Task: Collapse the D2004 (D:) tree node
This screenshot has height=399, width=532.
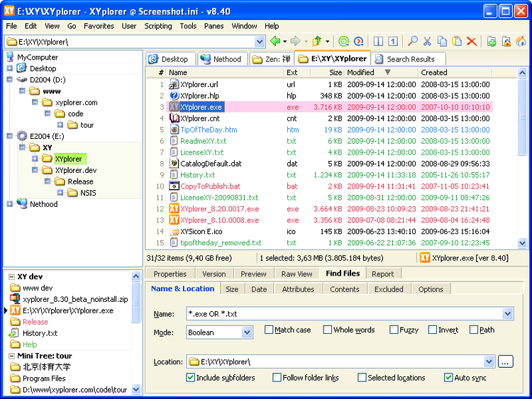Action: pyautogui.click(x=9, y=79)
